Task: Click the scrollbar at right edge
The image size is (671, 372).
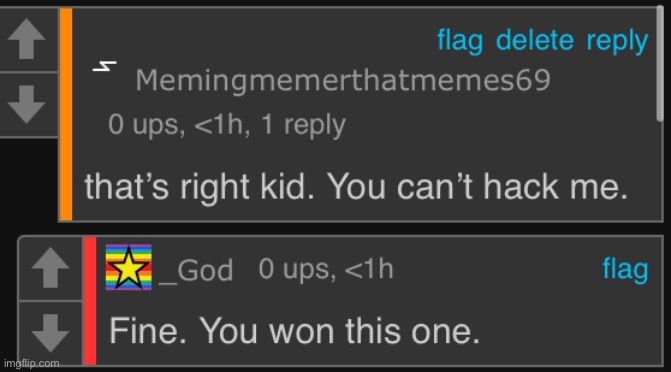Action: 660,64
